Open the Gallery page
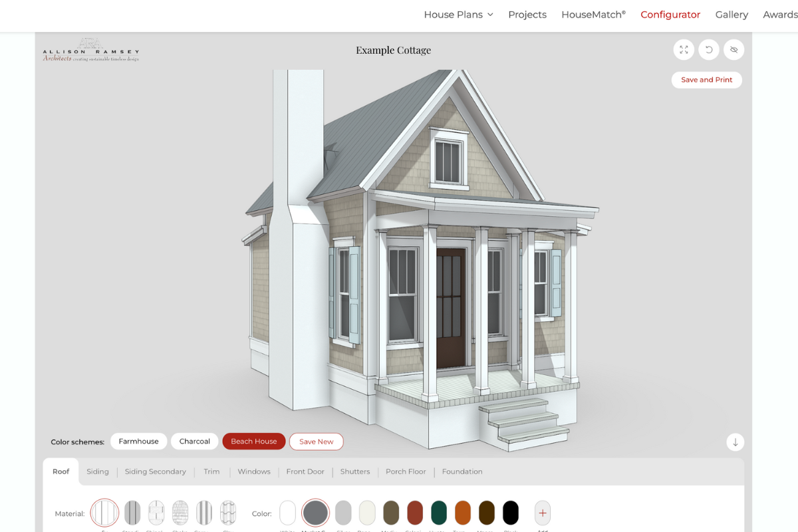The width and height of the screenshot is (798, 532). pos(731,15)
